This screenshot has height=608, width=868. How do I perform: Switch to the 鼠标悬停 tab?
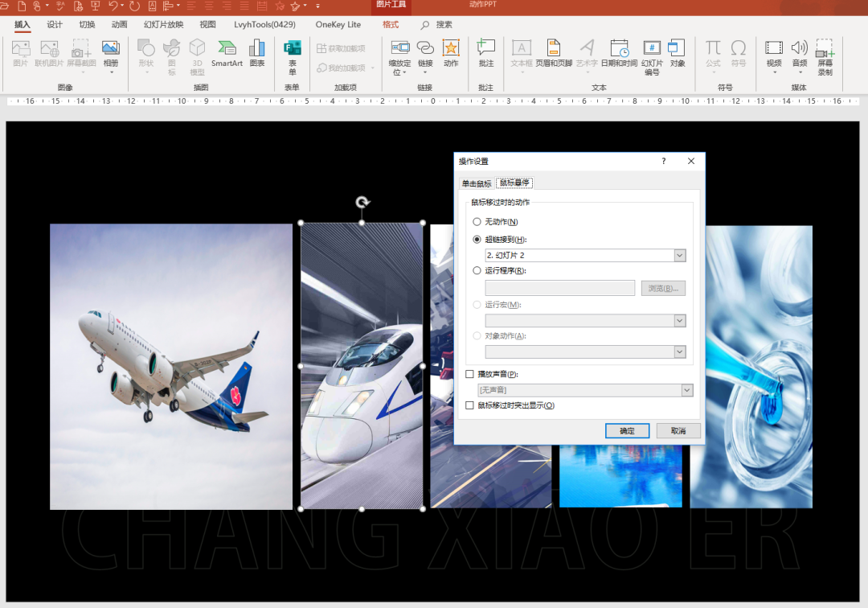coord(514,183)
